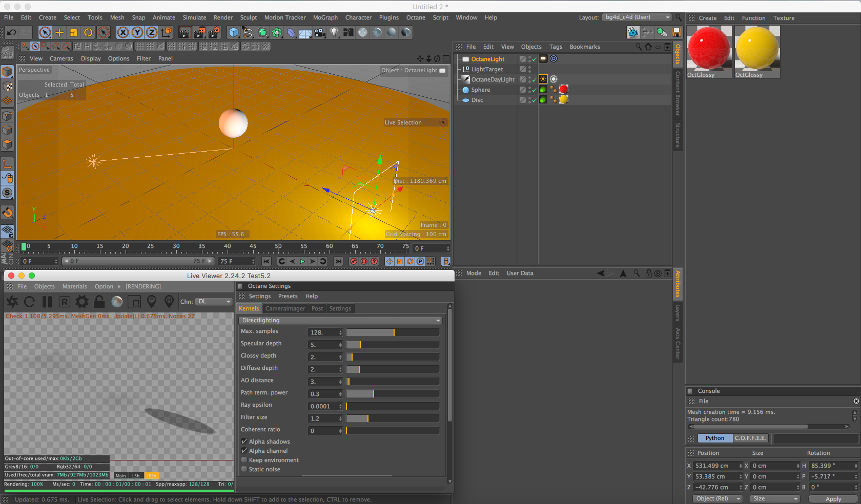This screenshot has width=861, height=504.
Task: Add a cube primitive object
Action: point(234,33)
